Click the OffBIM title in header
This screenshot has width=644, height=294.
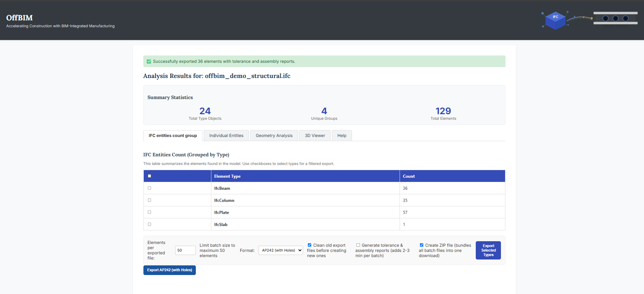[x=20, y=18]
